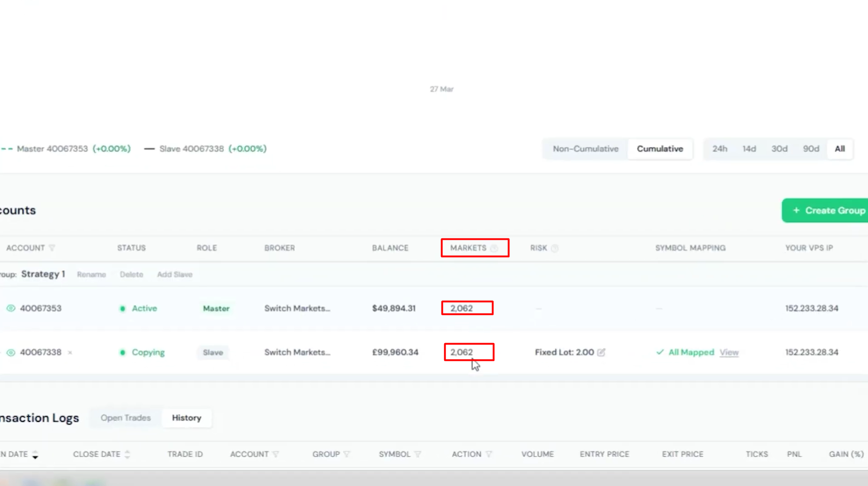Screen dimensions: 868x486
Task: Select 30d chart range
Action: 779,149
